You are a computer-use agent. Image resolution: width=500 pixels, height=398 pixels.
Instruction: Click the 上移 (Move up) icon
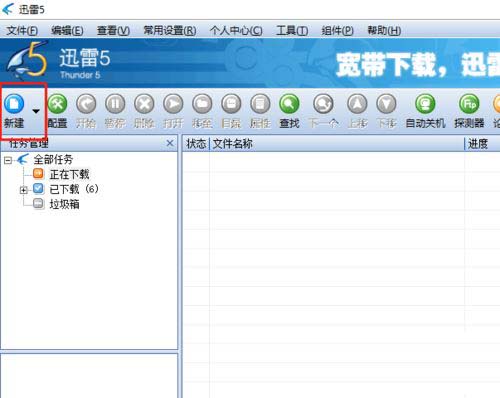[x=357, y=104]
